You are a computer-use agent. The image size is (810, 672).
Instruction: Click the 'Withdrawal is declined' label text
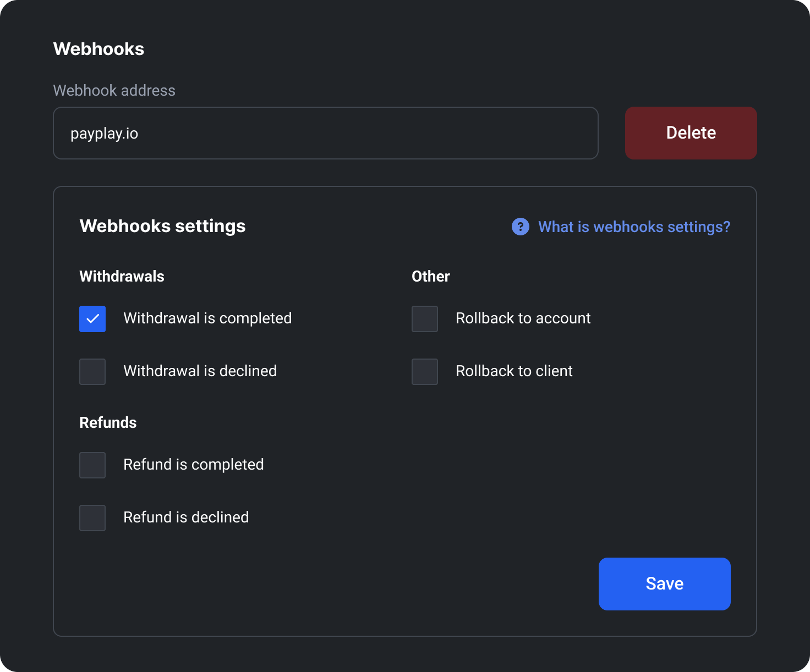pos(200,371)
